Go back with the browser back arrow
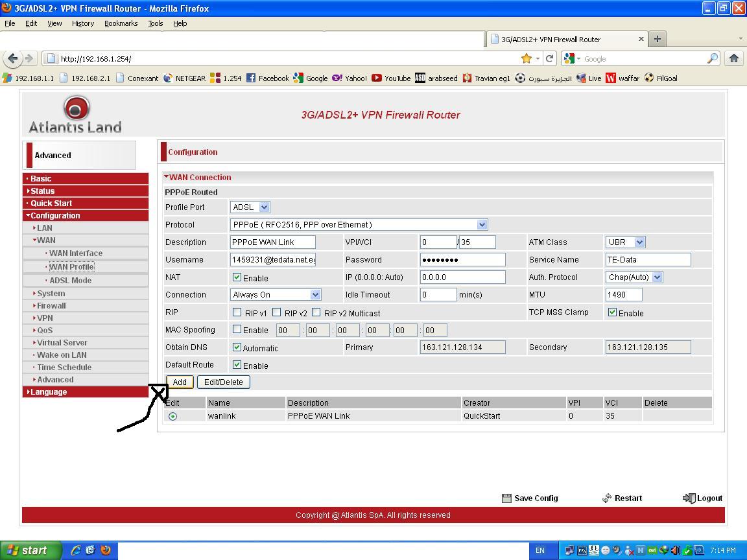747x560 pixels. pos(13,58)
